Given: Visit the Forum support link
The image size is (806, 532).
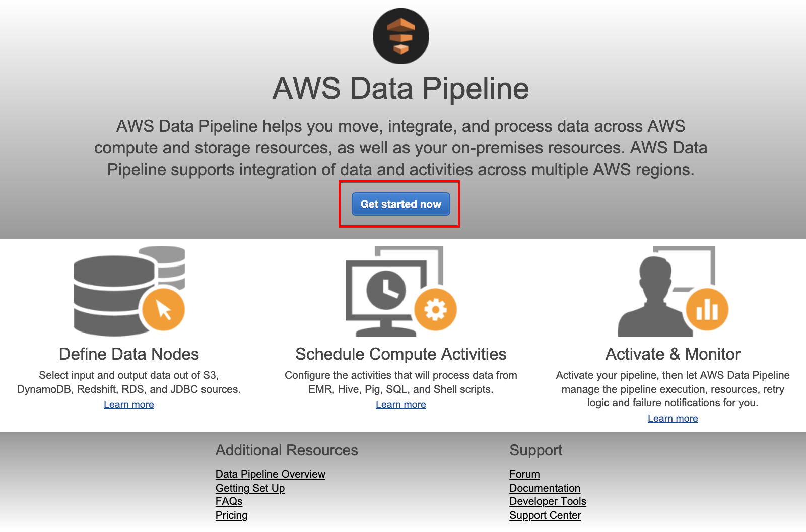Looking at the screenshot, I should coord(525,474).
